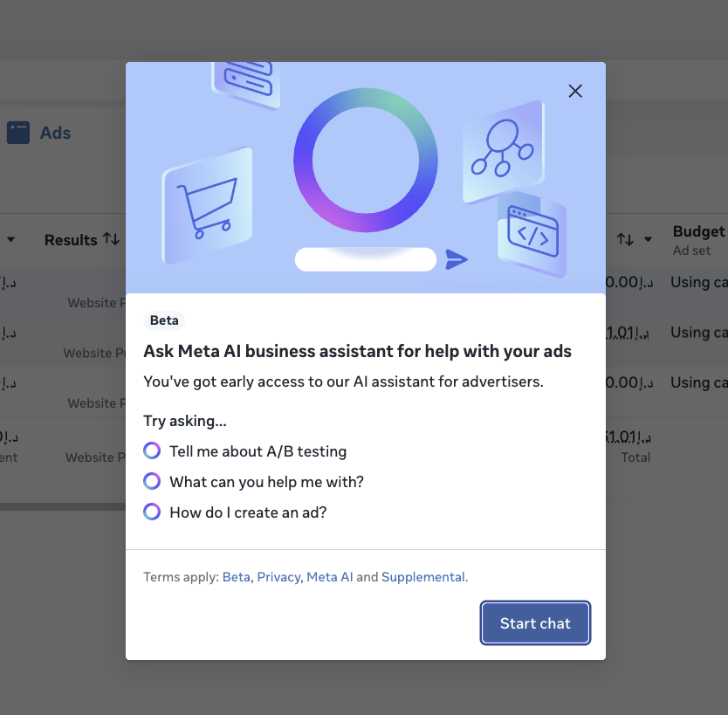Select 'How do I create an ad?' suggestion
728x715 pixels.
coord(248,512)
